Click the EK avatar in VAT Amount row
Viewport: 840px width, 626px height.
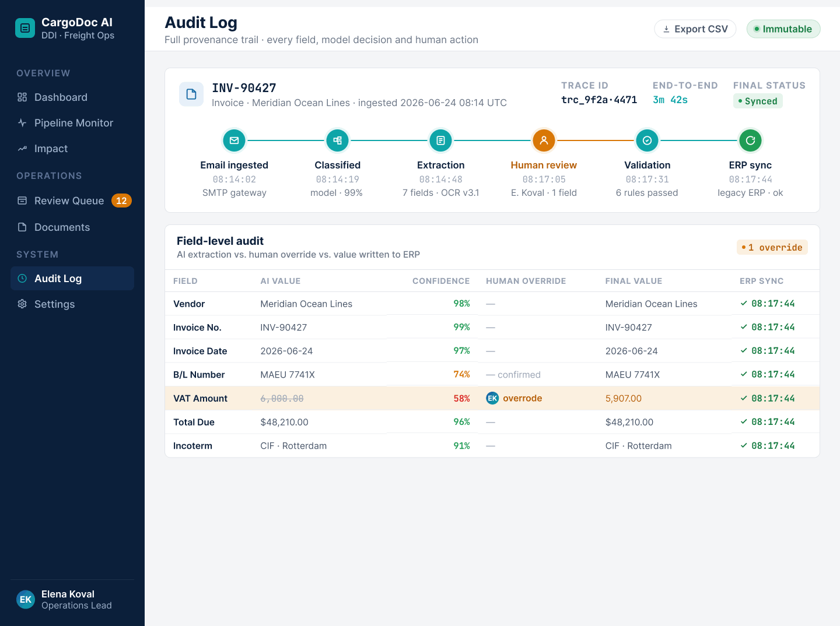pos(492,398)
